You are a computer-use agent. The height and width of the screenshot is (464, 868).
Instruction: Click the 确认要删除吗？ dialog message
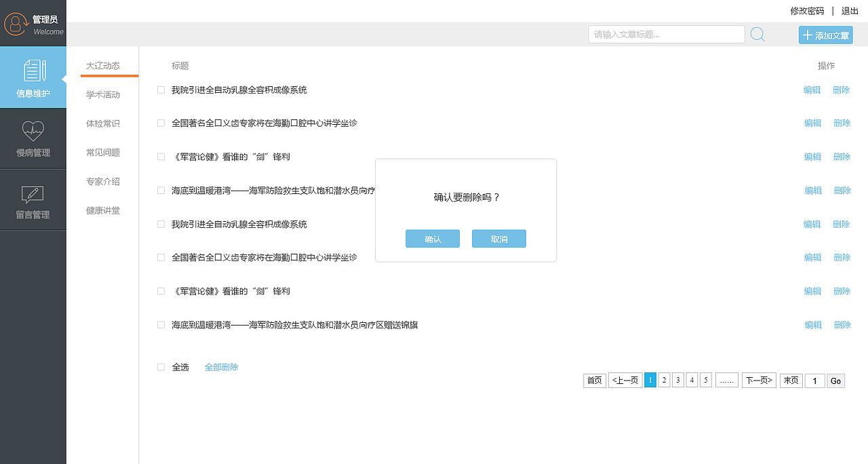tap(467, 197)
